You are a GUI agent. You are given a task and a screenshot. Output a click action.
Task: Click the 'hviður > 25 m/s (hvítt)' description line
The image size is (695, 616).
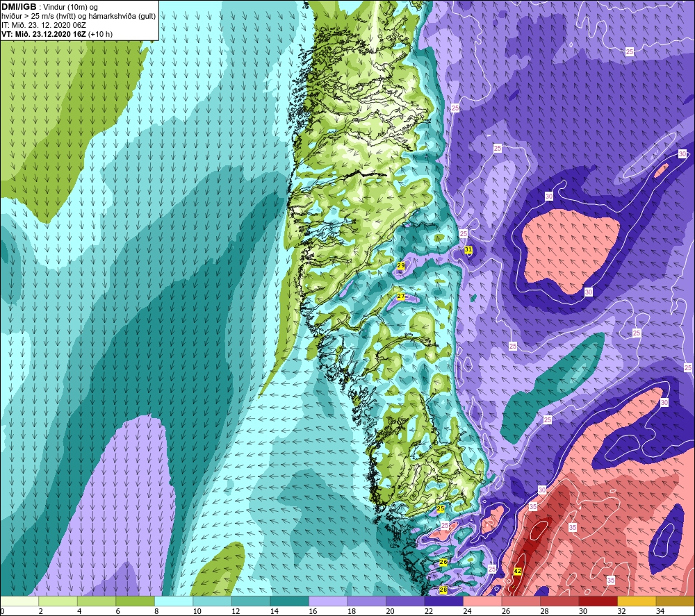point(79,16)
